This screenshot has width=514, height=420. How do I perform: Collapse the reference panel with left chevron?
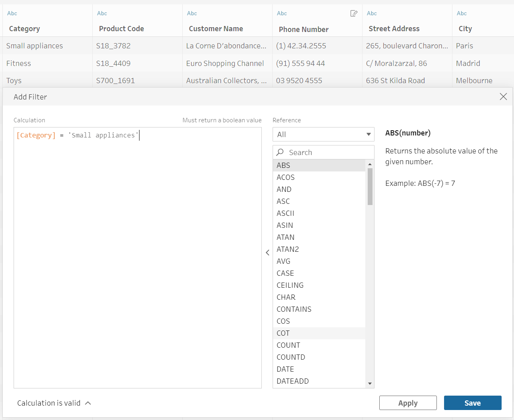tap(267, 253)
